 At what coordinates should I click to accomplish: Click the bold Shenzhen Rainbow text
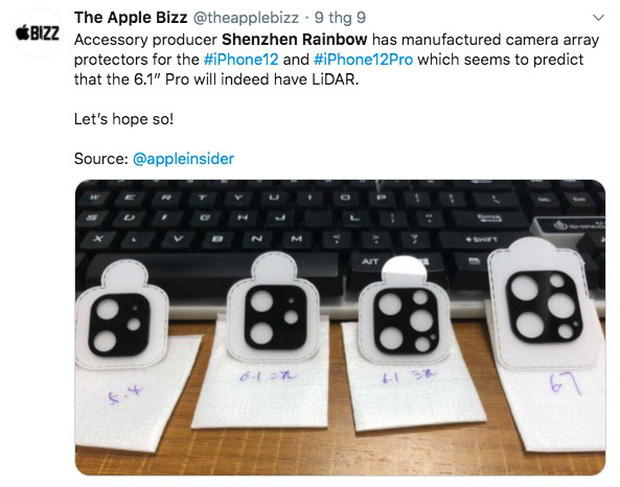click(295, 40)
